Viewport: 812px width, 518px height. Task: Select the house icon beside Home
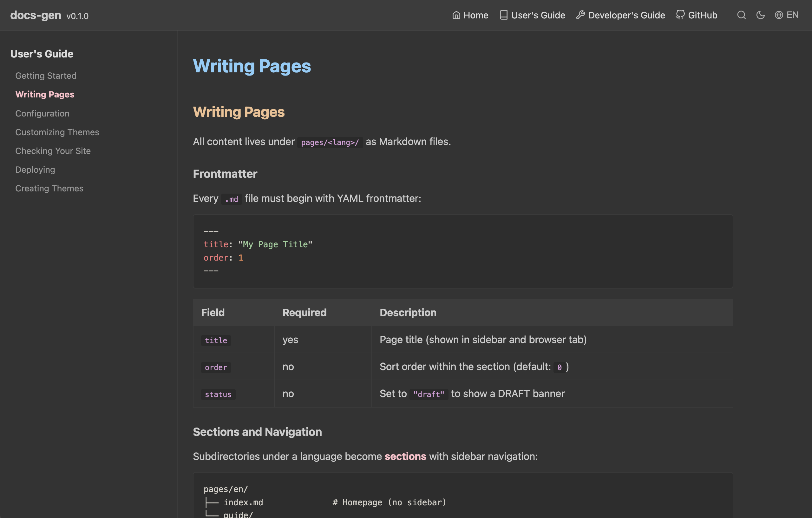tap(456, 15)
